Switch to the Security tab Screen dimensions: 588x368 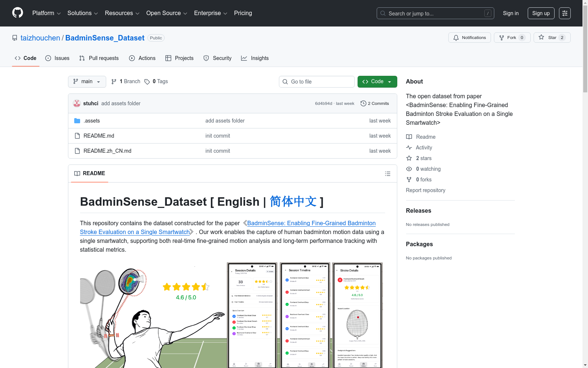218,58
